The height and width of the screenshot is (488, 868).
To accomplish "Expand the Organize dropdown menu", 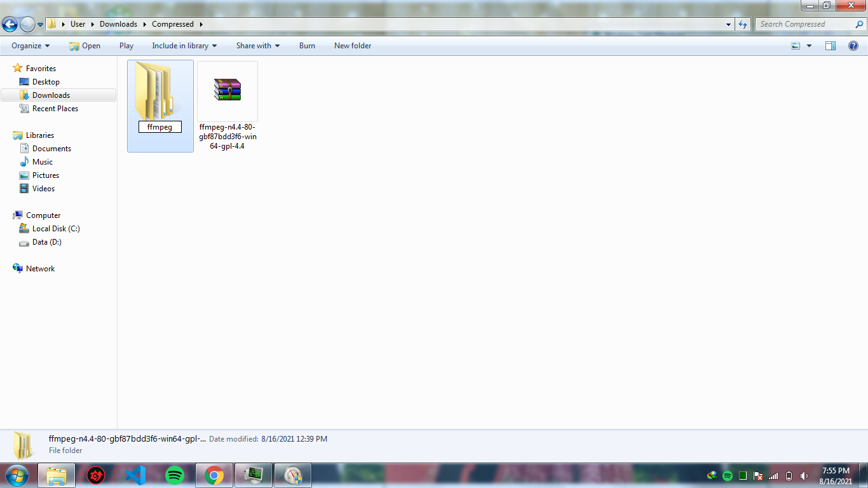I will point(31,46).
